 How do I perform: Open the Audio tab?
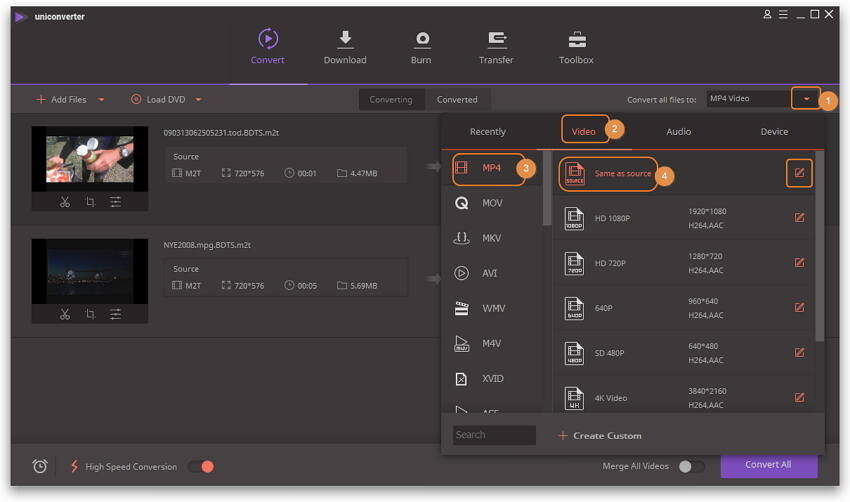coord(678,132)
